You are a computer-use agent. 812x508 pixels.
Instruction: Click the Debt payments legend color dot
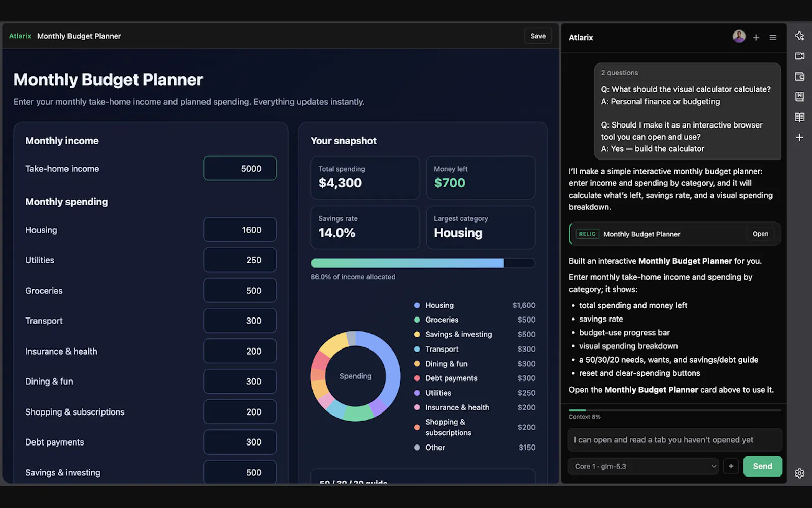(417, 378)
